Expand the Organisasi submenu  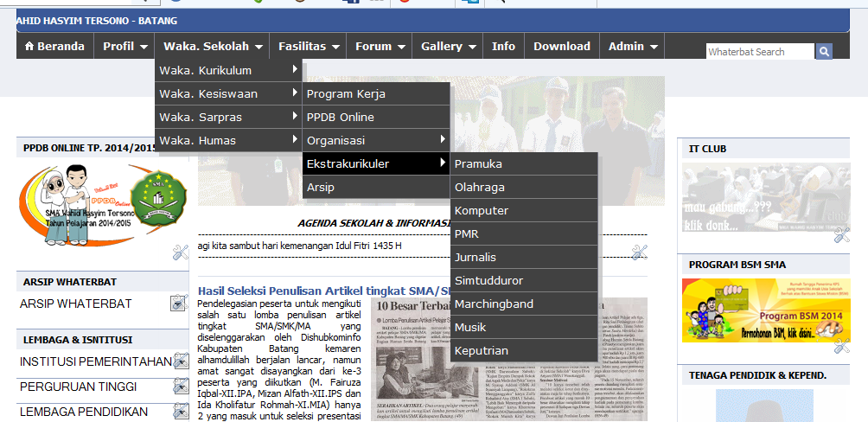[376, 140]
